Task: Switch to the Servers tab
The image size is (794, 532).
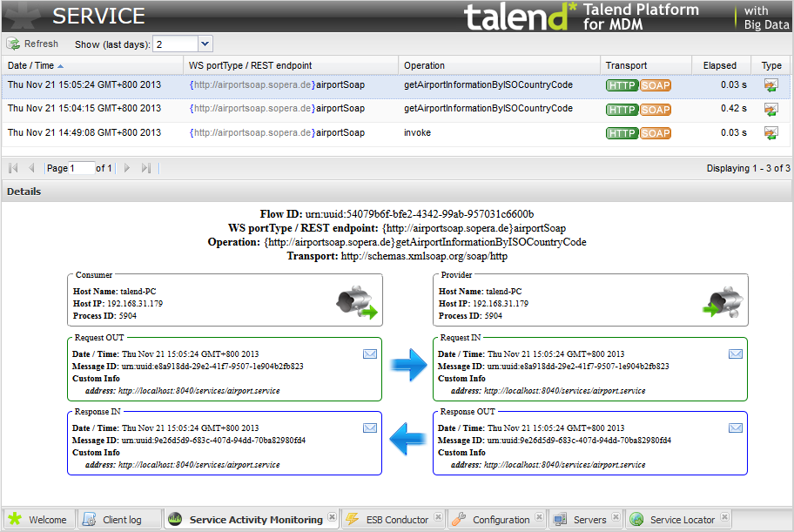Action: click(585, 520)
